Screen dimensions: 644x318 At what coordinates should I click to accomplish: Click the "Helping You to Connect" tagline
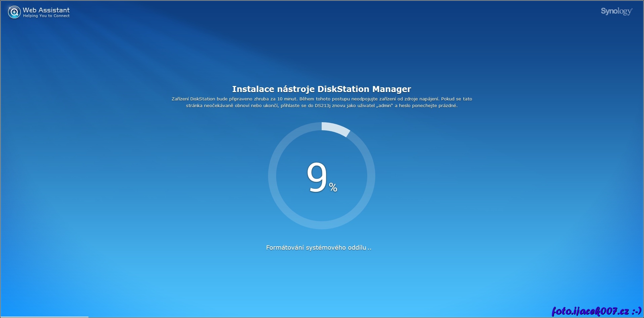tap(46, 16)
